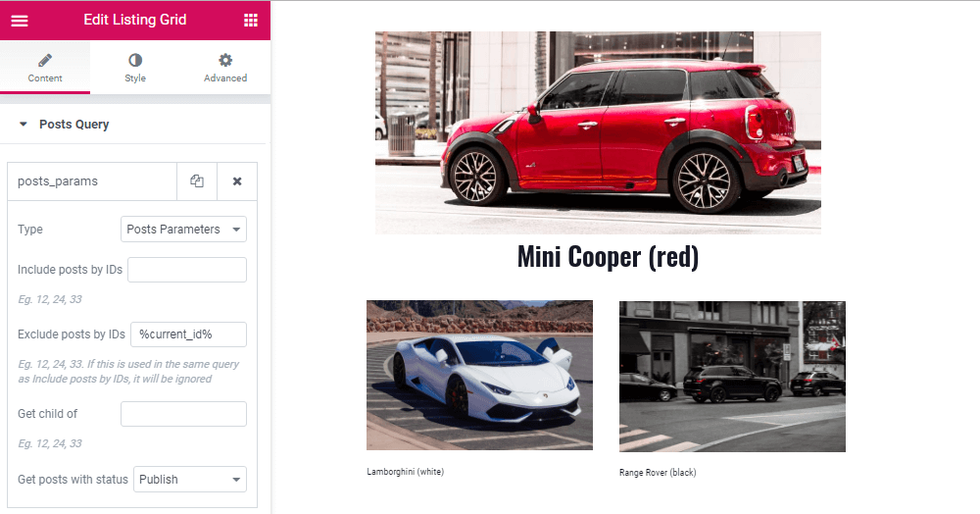The width and height of the screenshot is (980, 514).
Task: Switch to the Style tab
Action: pyautogui.click(x=135, y=68)
